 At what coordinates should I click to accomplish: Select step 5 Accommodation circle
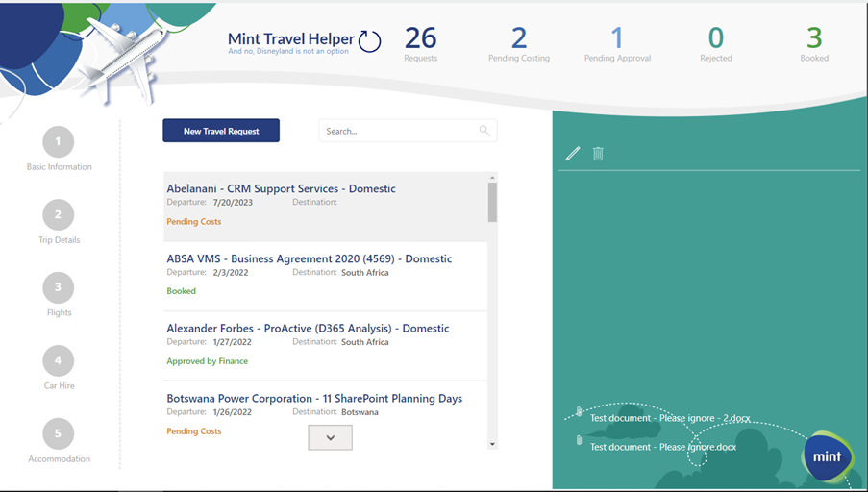click(x=58, y=434)
